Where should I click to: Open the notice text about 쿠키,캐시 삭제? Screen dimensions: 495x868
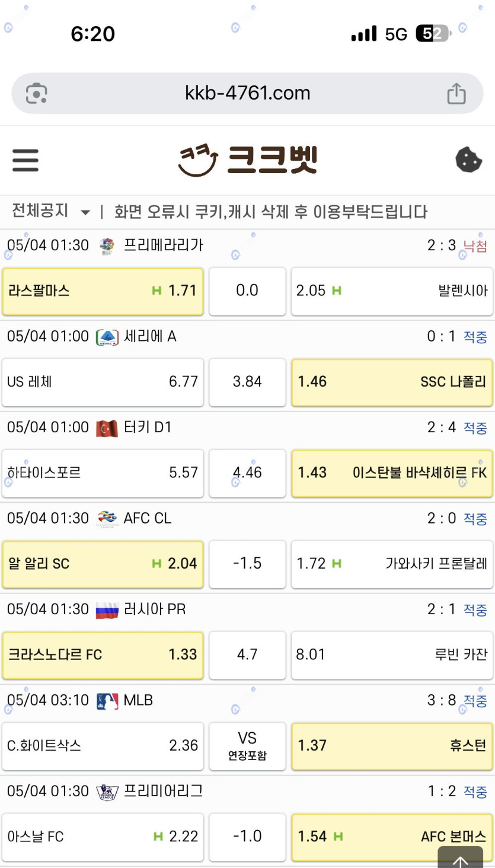click(271, 212)
